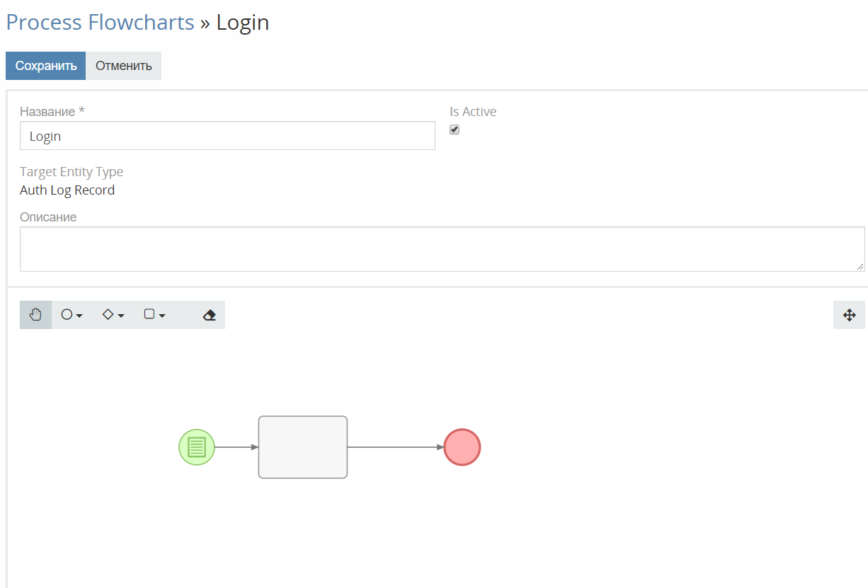This screenshot has width=868, height=588.
Task: Click the Отменить button
Action: pyautogui.click(x=124, y=66)
